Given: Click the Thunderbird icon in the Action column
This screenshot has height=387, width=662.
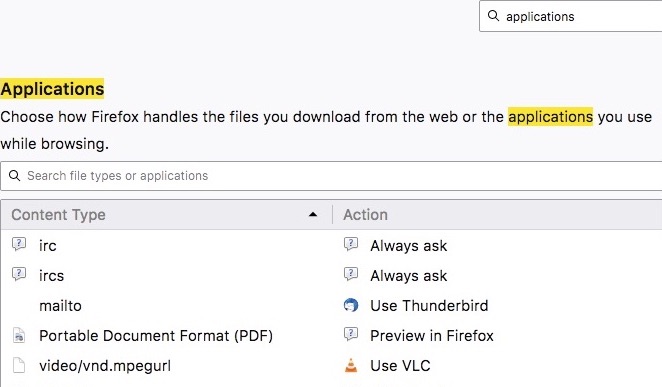Looking at the screenshot, I should click(351, 305).
